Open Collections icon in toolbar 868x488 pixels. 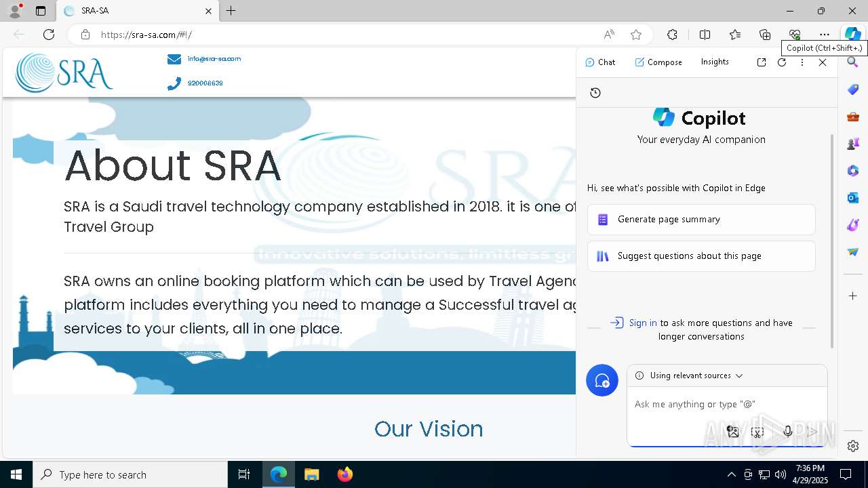[765, 35]
